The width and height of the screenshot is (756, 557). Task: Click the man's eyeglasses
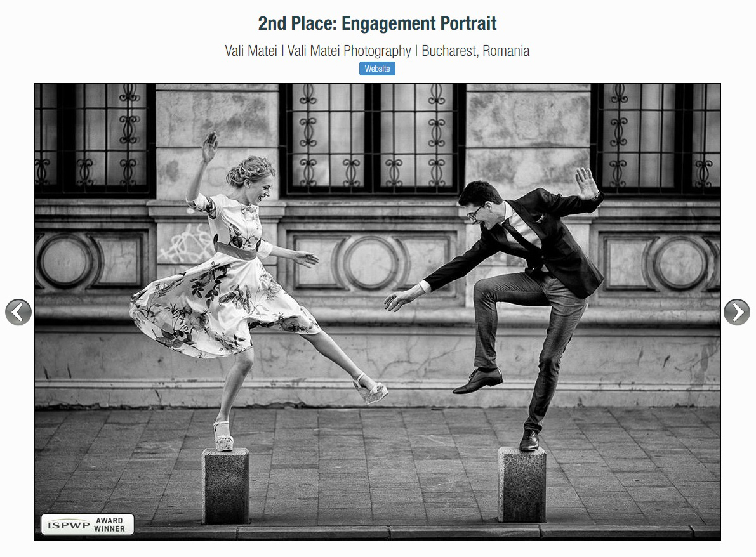(474, 211)
